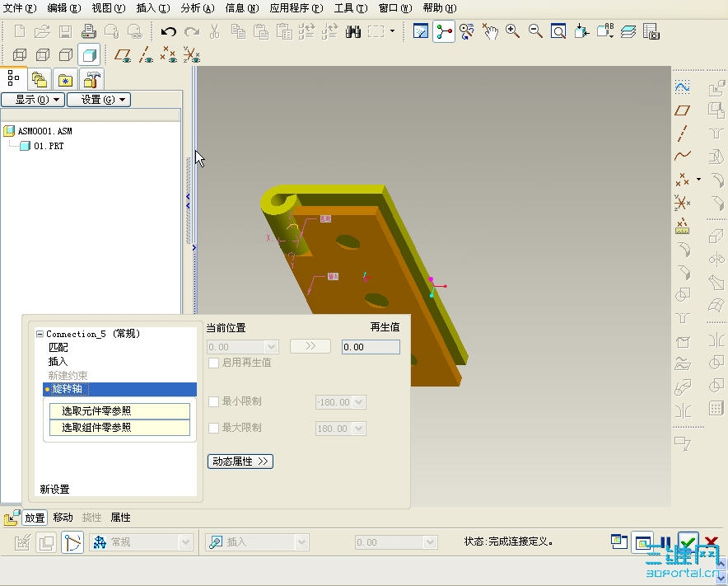Image resolution: width=728 pixels, height=586 pixels.
Task: Click the Undo arrow icon
Action: tap(169, 31)
